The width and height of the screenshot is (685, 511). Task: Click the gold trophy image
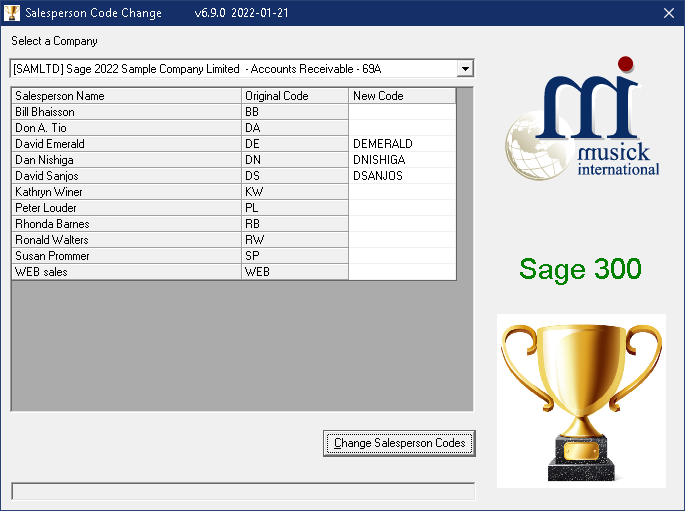coord(581,401)
